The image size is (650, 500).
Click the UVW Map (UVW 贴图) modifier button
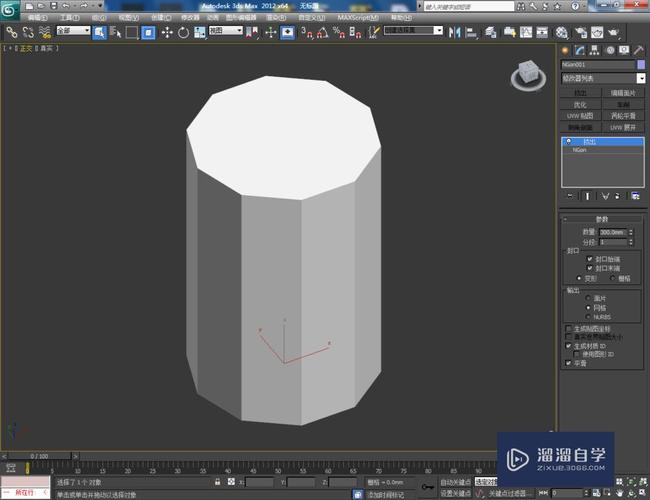click(580, 116)
